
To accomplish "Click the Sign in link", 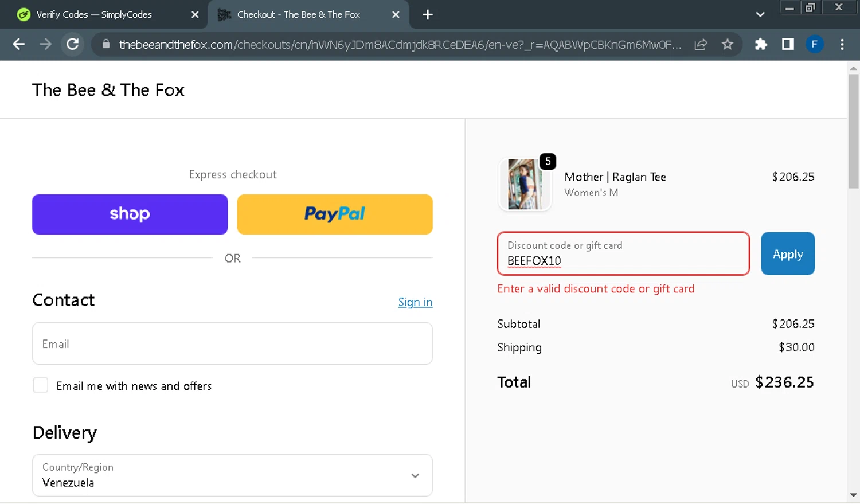I will (x=415, y=302).
